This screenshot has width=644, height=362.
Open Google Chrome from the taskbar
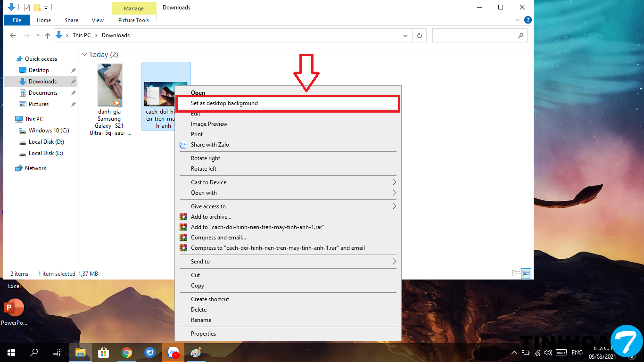126,353
